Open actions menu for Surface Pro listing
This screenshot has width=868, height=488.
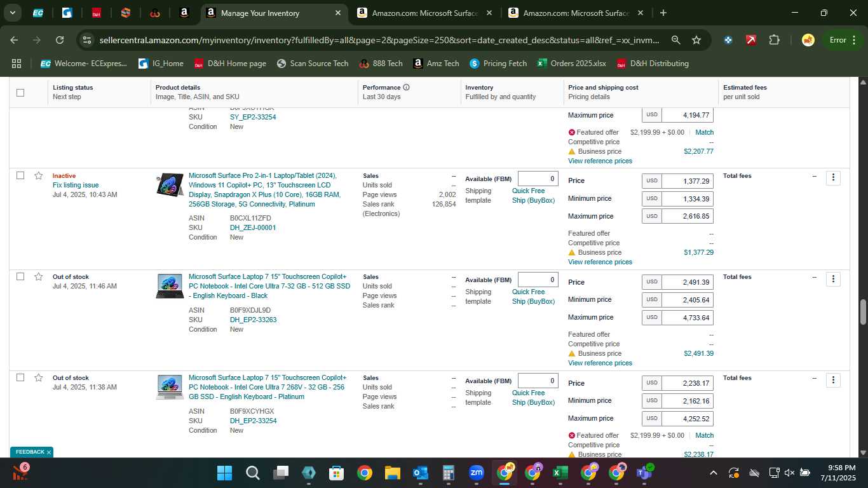click(833, 178)
